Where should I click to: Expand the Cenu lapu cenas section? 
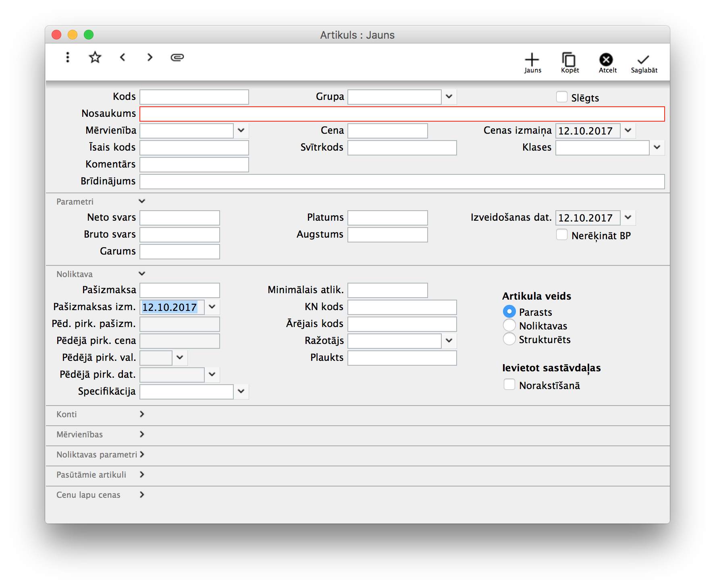point(141,495)
